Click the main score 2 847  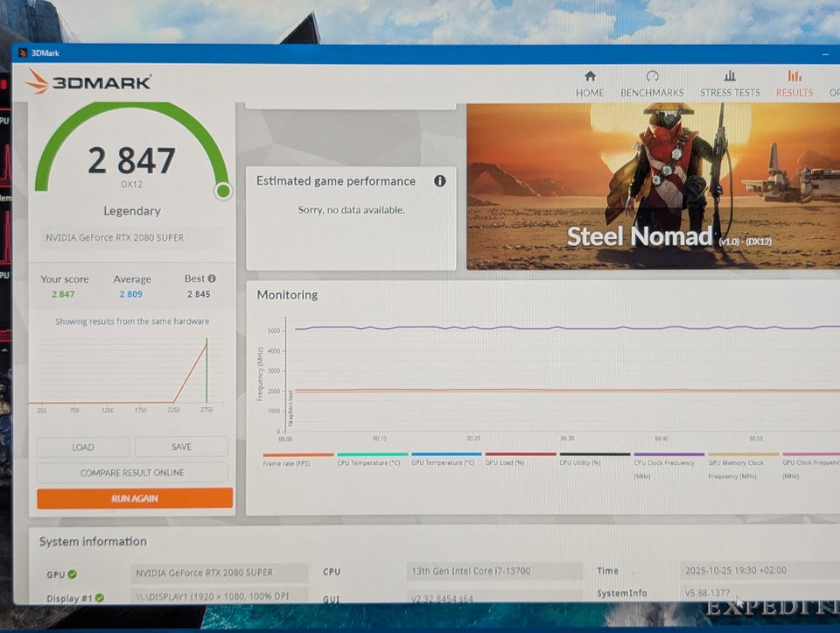[x=132, y=160]
